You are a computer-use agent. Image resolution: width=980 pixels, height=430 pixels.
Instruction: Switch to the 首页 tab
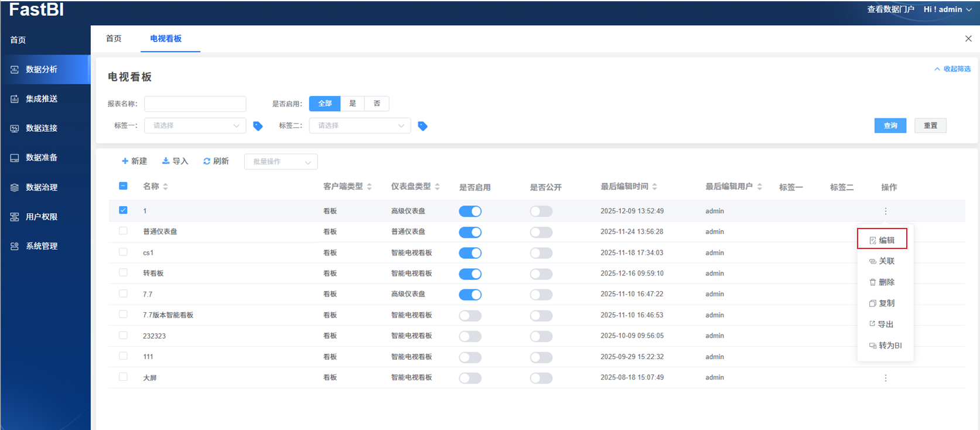(114, 39)
